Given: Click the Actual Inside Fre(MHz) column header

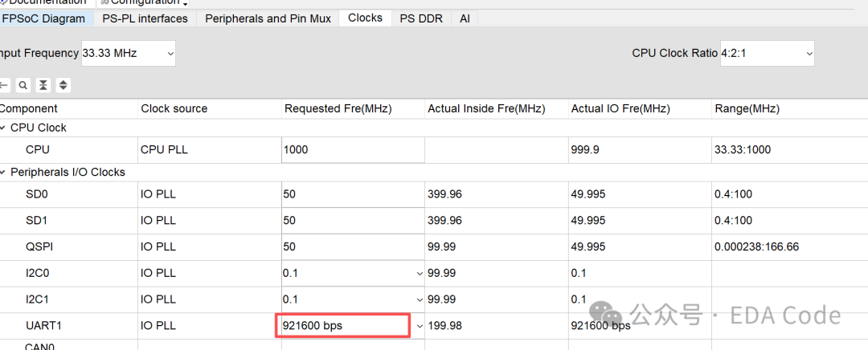Looking at the screenshot, I should tap(497, 108).
